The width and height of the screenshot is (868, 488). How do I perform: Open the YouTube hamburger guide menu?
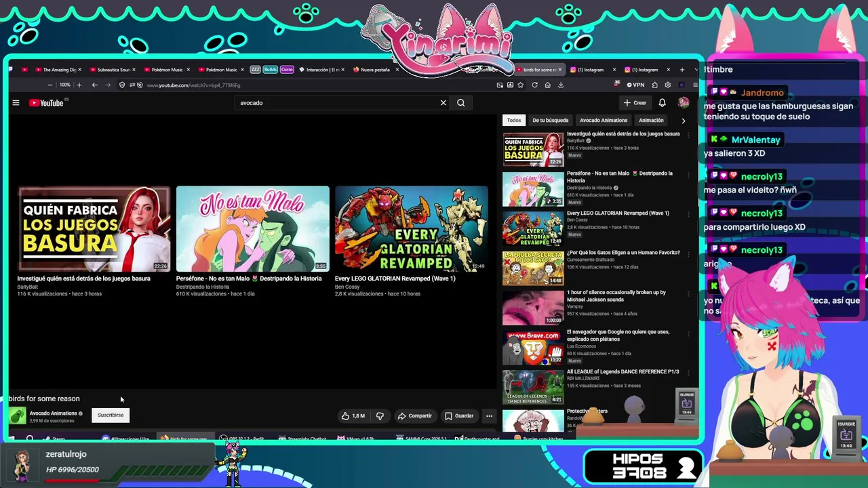click(16, 103)
